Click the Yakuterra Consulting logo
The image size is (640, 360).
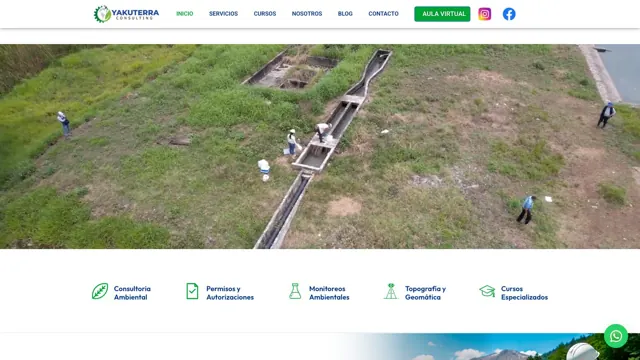126,14
